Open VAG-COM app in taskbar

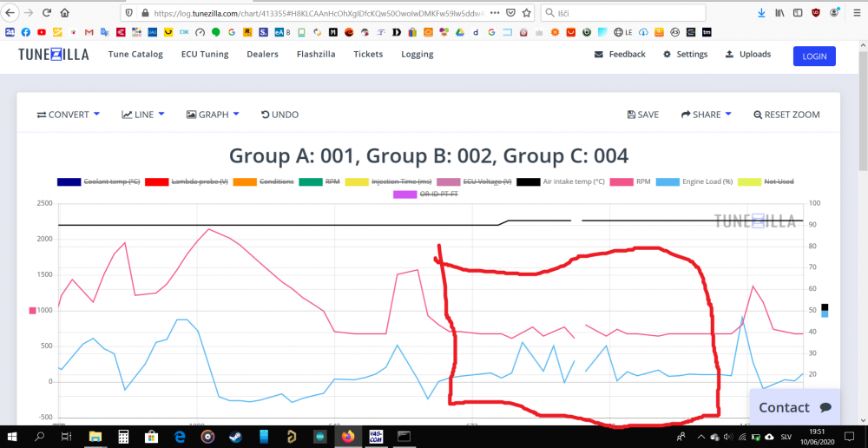(377, 437)
